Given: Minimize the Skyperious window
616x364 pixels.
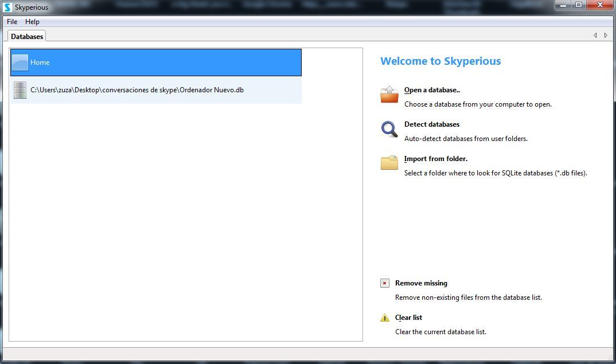Looking at the screenshot, I should pyautogui.click(x=563, y=5).
